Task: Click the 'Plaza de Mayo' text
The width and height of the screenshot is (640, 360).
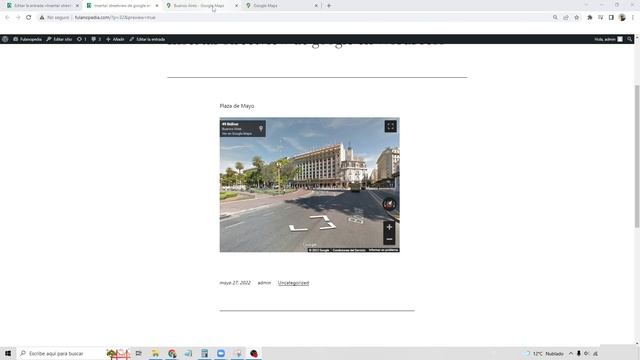Action: click(237, 106)
